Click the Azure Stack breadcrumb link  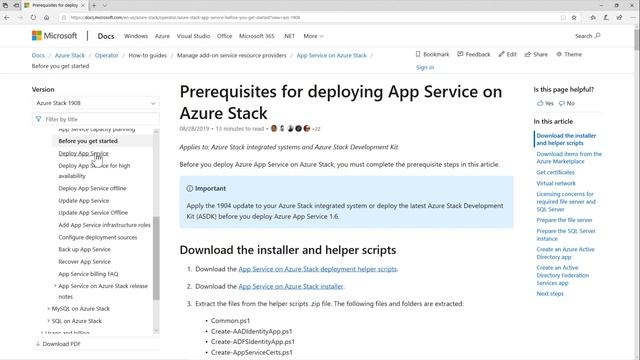(x=70, y=55)
